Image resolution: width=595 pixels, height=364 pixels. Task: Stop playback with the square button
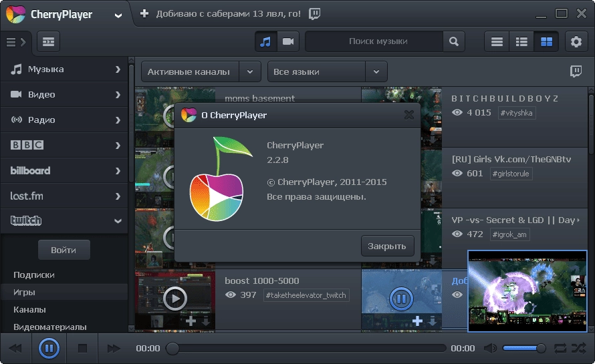[82, 348]
